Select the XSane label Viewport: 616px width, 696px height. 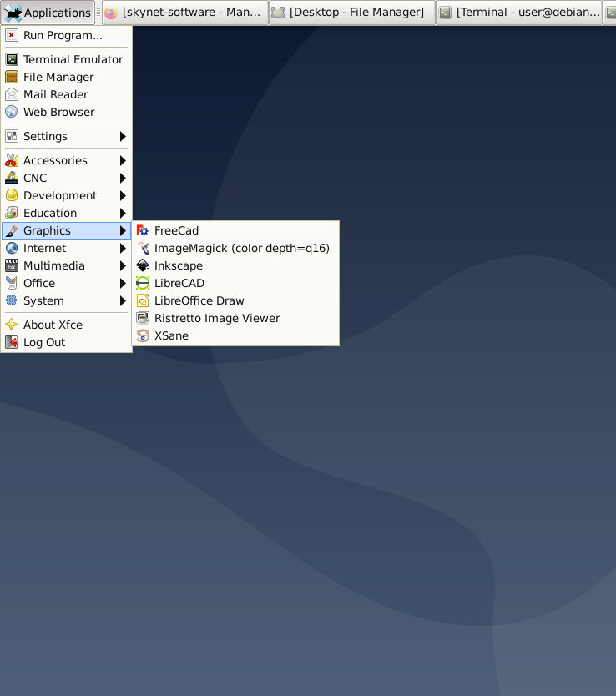(171, 335)
